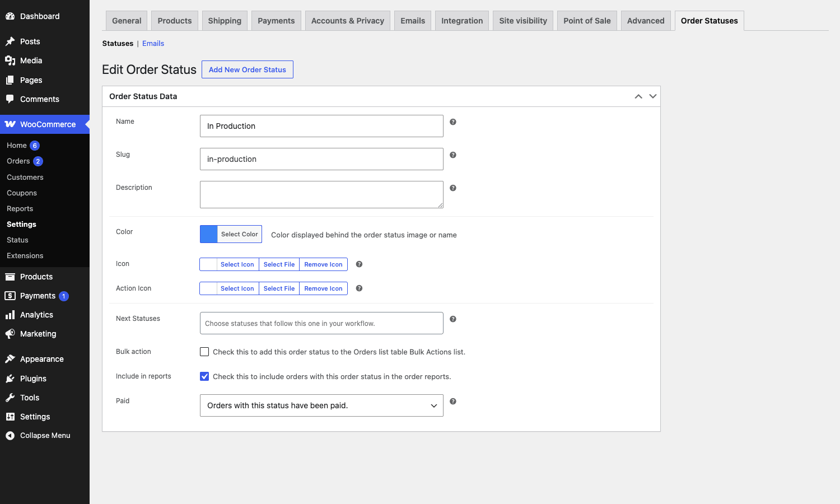The width and height of the screenshot is (840, 504).
Task: Switch to the Advanced settings tab
Action: pyautogui.click(x=646, y=21)
